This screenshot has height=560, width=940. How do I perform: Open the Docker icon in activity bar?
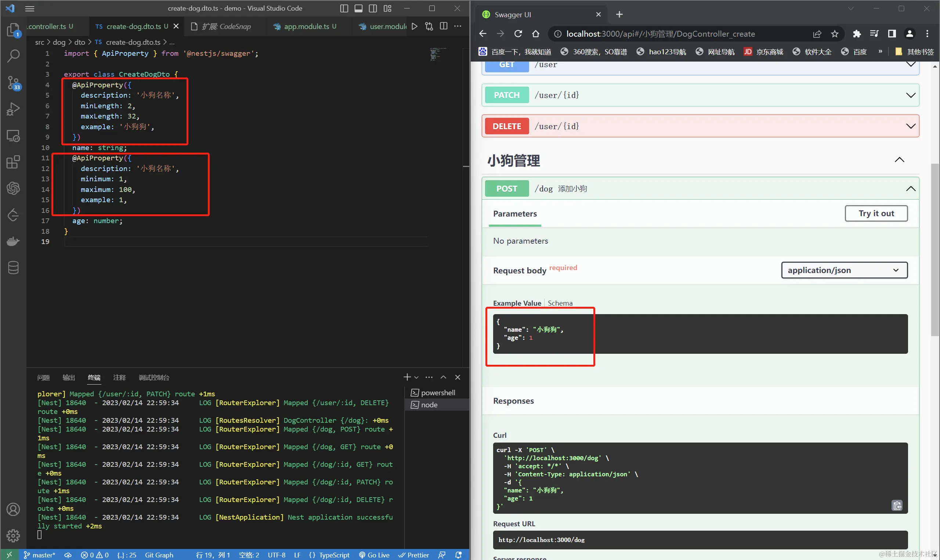(x=13, y=241)
